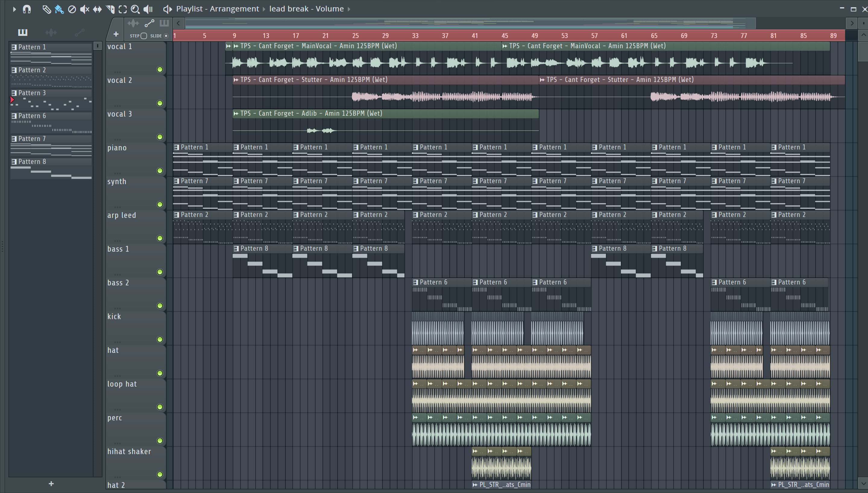Select the Draw pencil tool
868x493 pixels.
46,9
